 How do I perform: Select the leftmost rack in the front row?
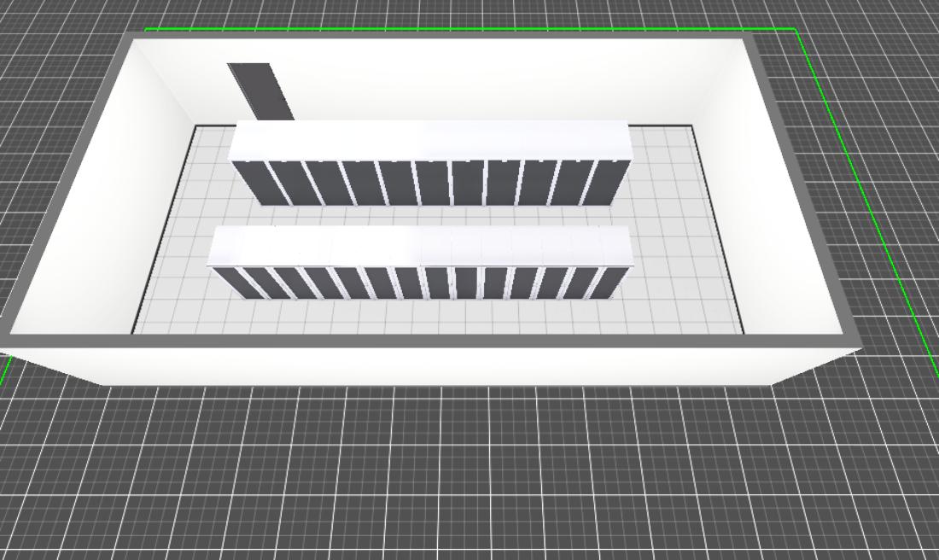(x=229, y=283)
